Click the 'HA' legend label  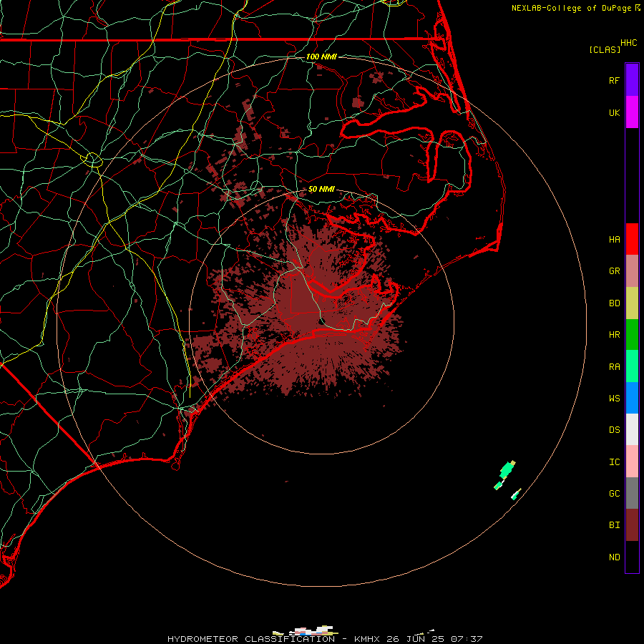click(614, 239)
